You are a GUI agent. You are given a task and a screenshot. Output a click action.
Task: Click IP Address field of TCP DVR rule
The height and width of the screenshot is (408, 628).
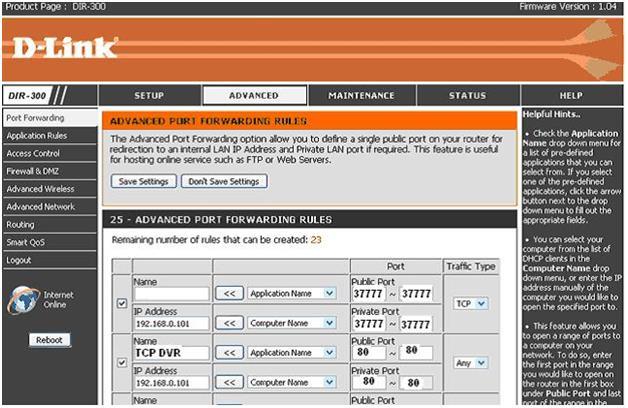(x=171, y=383)
